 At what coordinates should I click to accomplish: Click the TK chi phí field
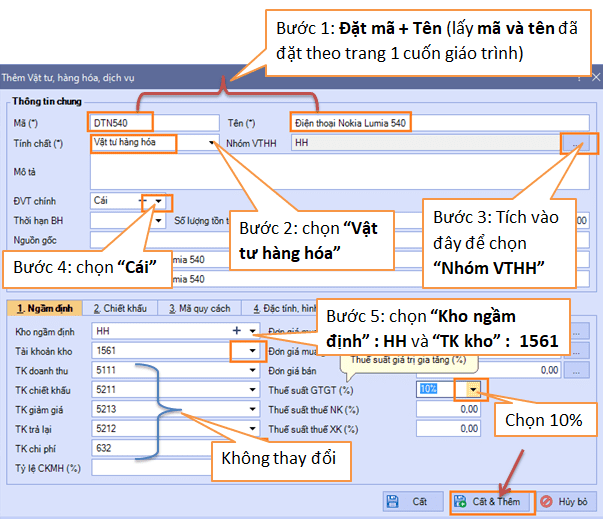coord(160,447)
